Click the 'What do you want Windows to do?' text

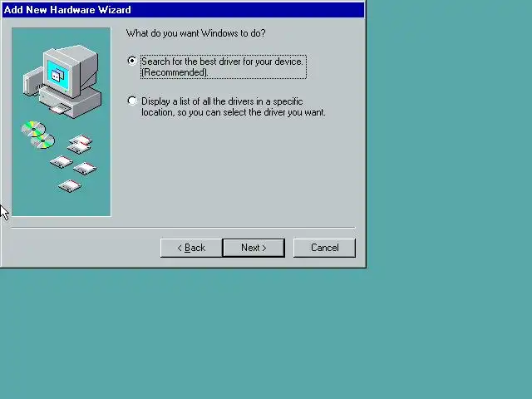(x=196, y=33)
